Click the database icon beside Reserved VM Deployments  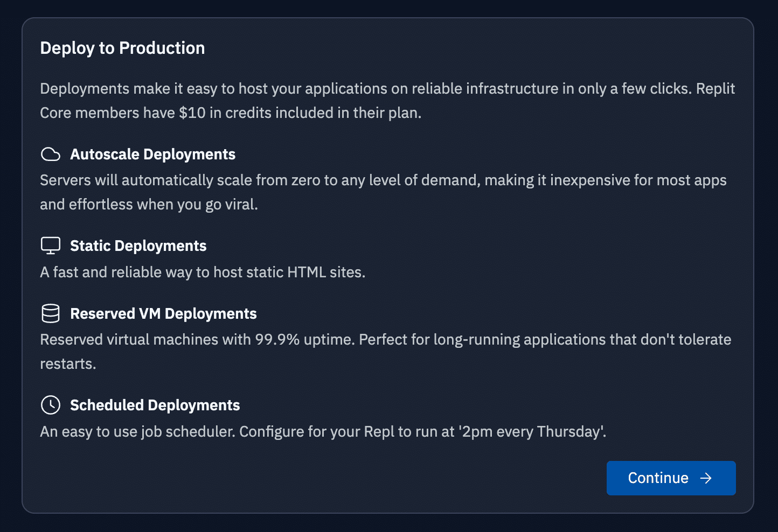(51, 313)
